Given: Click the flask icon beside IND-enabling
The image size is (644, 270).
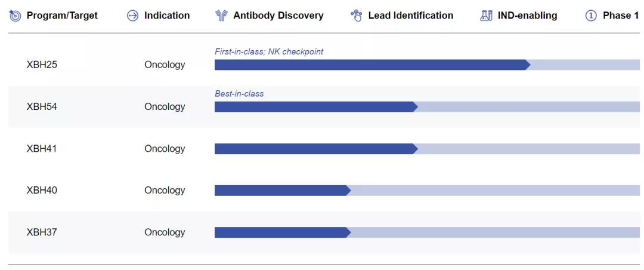Looking at the screenshot, I should coord(486,16).
